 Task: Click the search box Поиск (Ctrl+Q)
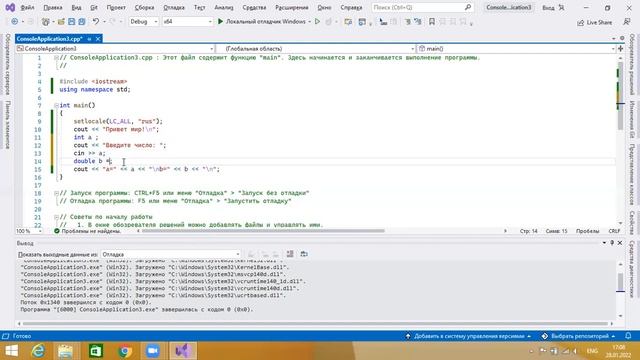tap(422, 7)
